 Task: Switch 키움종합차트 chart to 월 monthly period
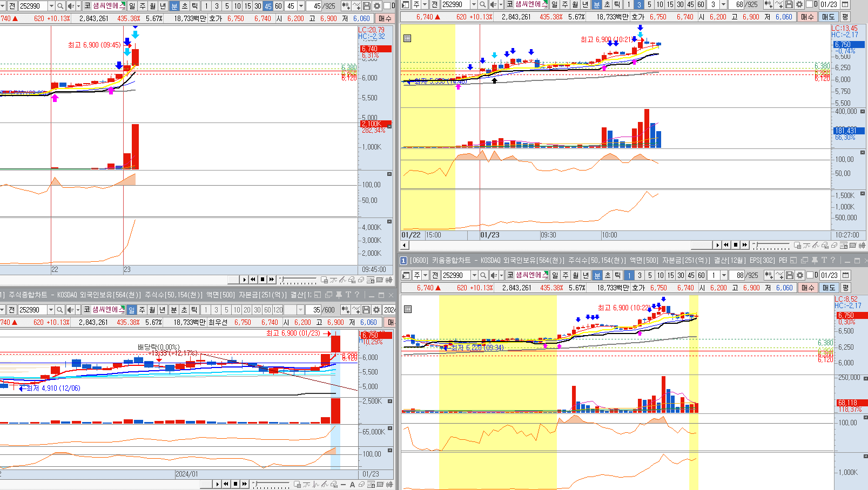point(576,275)
